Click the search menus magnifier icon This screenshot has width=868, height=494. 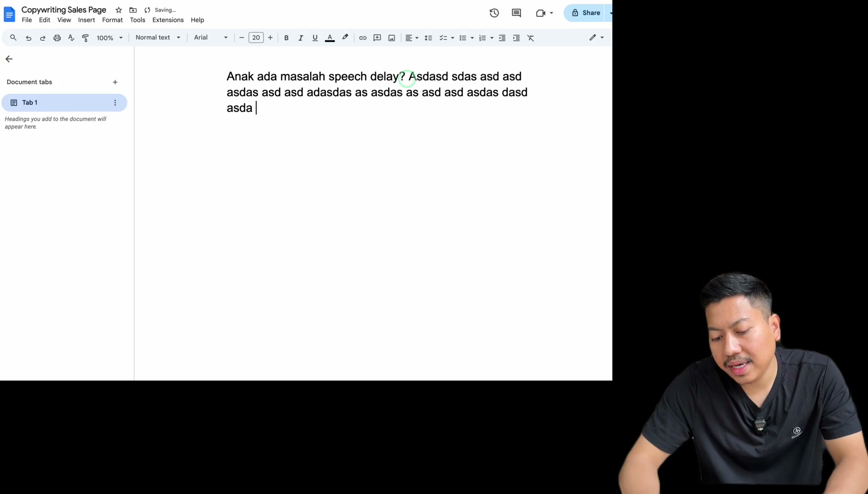point(13,38)
